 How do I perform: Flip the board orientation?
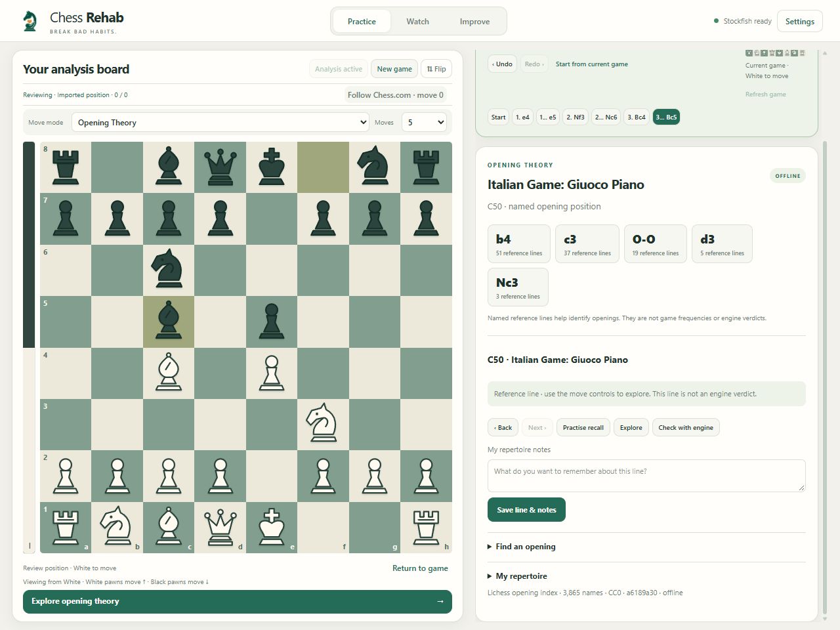(x=436, y=69)
